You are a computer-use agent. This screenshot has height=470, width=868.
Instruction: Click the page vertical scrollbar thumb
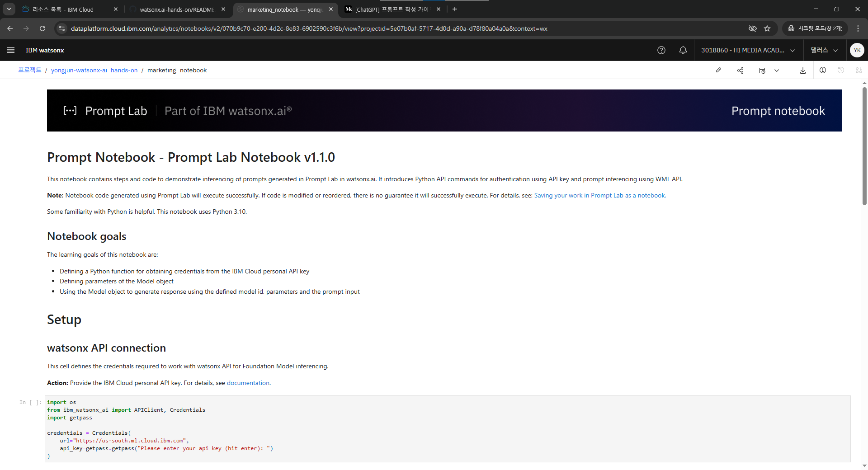(864, 146)
